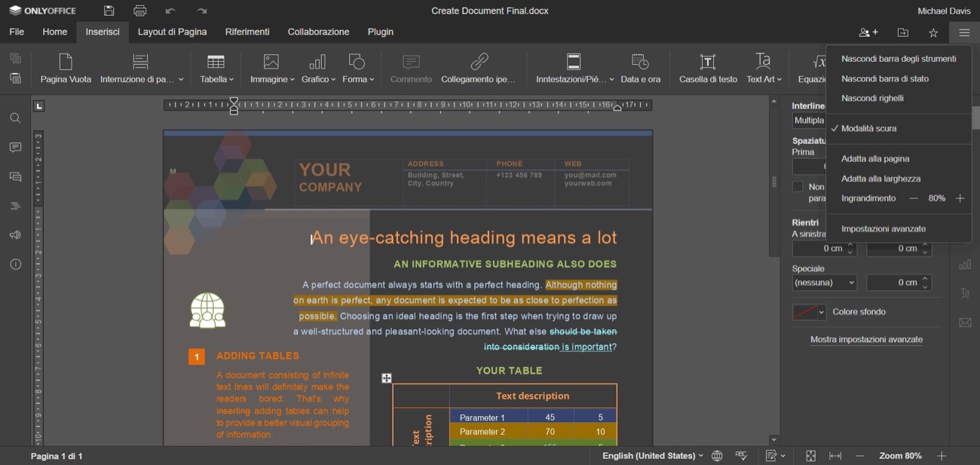Open the document language dropdown English (United States)
This screenshot has width=980, height=465.
652,456
